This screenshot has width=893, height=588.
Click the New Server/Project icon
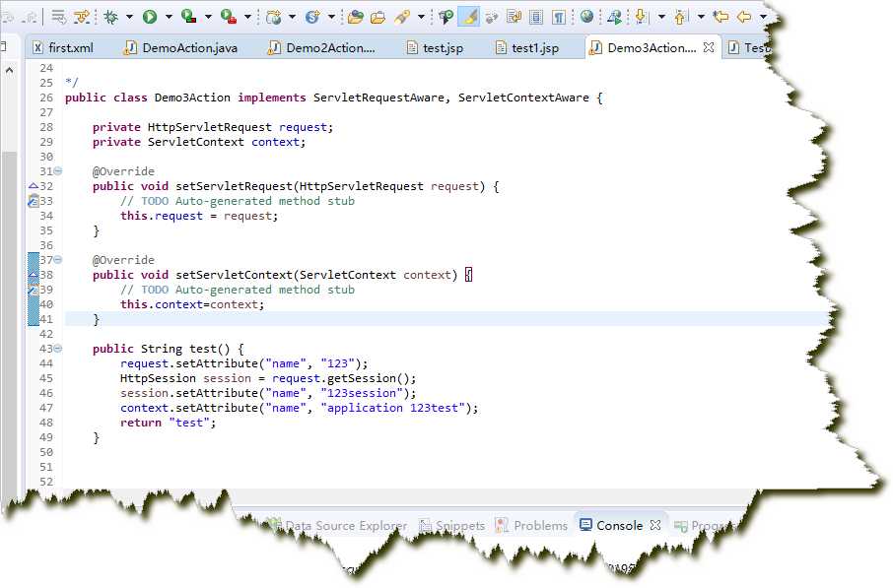pyautogui.click(x=274, y=17)
